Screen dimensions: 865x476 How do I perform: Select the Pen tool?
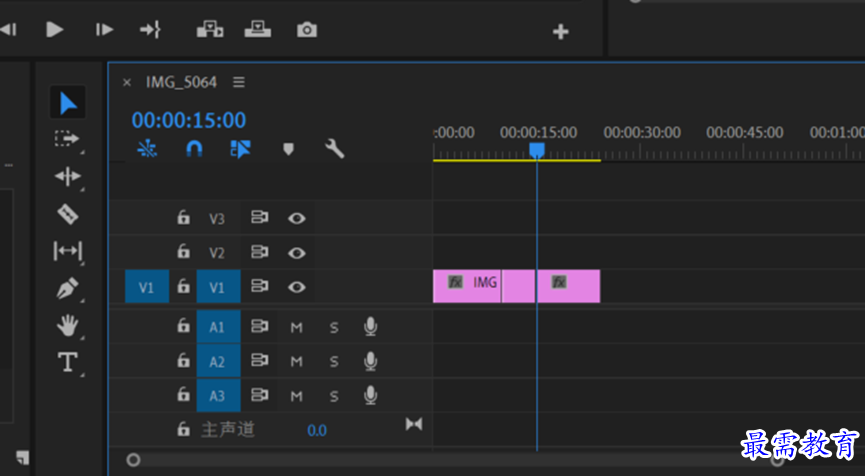point(67,288)
